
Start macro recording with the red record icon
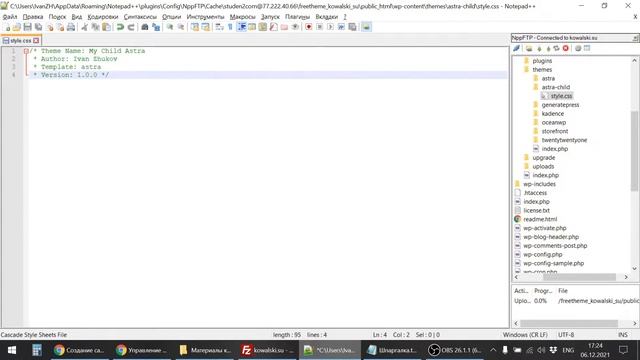[309, 27]
